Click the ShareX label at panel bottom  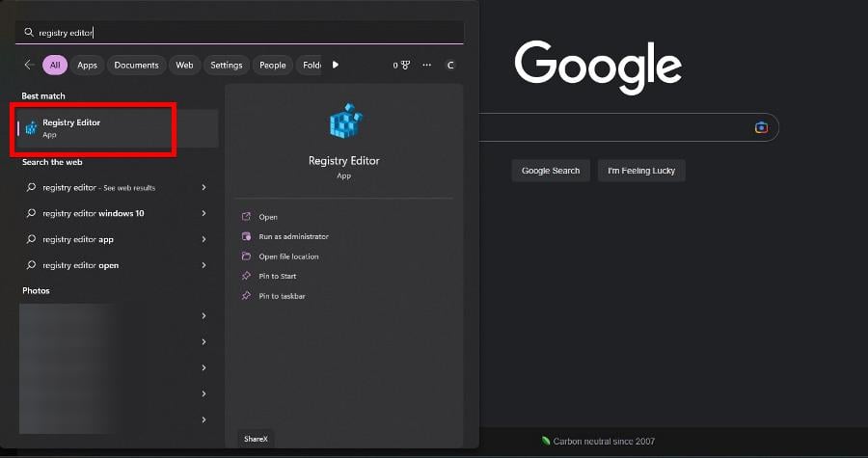click(256, 439)
